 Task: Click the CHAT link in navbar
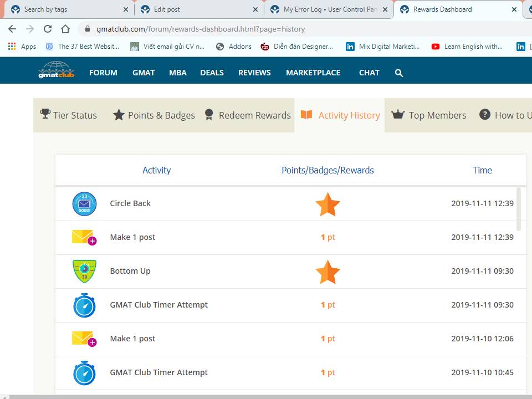pyautogui.click(x=369, y=73)
